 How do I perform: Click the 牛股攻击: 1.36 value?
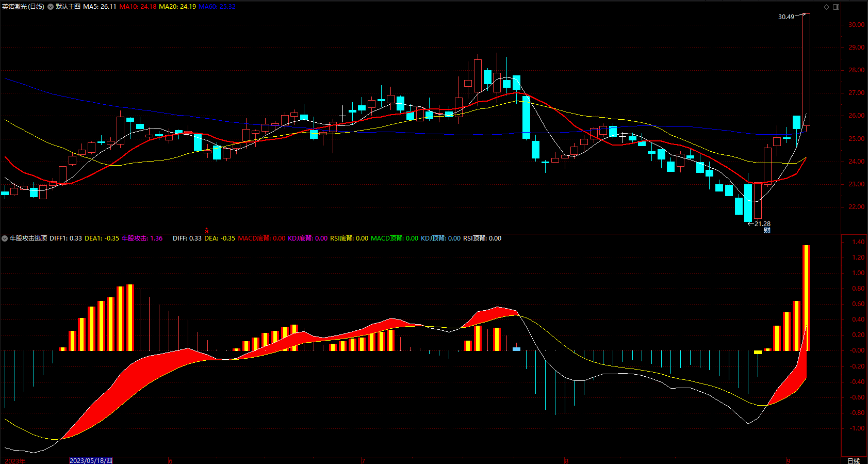point(142,238)
